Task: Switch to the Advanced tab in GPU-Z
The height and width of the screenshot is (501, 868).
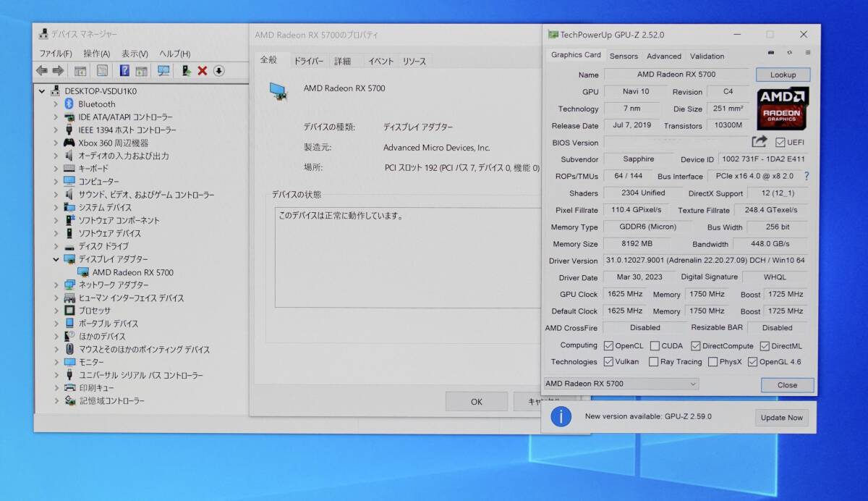Action: point(663,56)
